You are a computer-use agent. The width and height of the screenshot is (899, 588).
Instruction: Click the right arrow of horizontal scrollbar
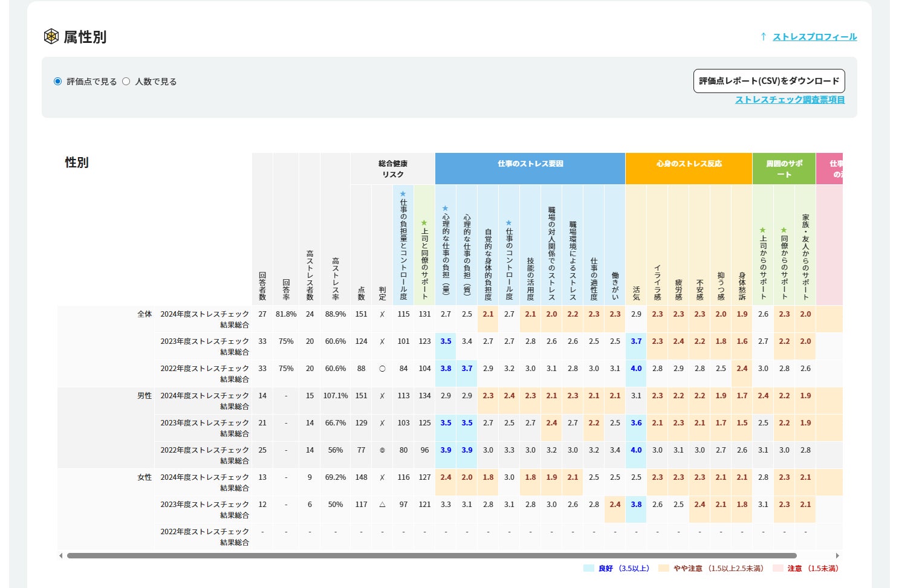pos(837,555)
